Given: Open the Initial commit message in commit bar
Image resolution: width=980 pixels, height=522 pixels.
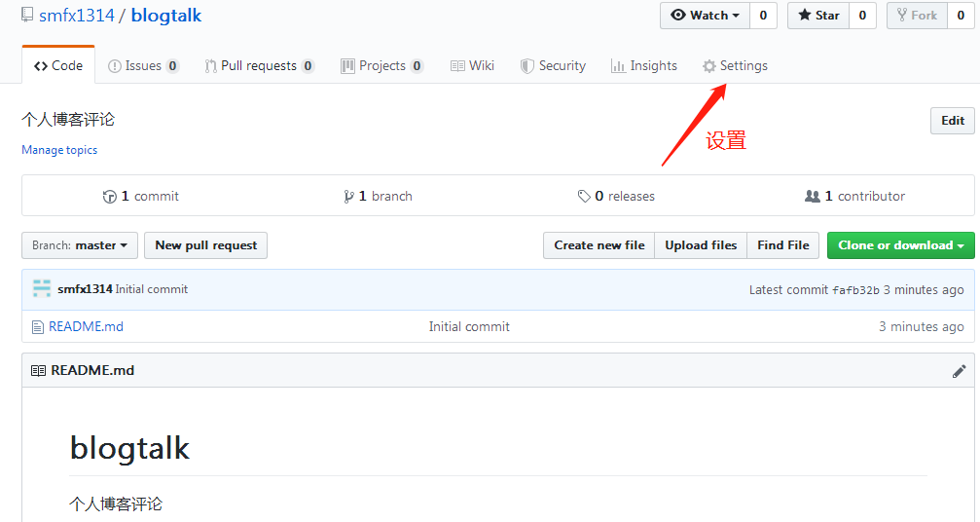Looking at the screenshot, I should click(x=151, y=289).
